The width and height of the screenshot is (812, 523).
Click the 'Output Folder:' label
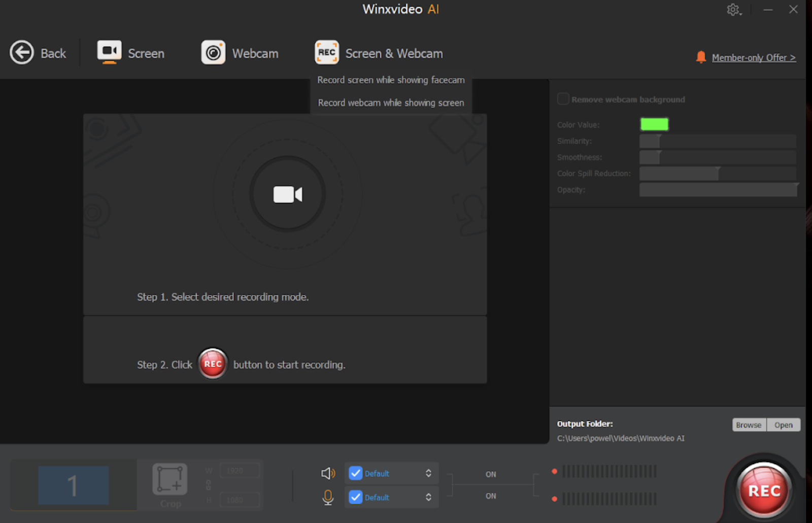585,424
